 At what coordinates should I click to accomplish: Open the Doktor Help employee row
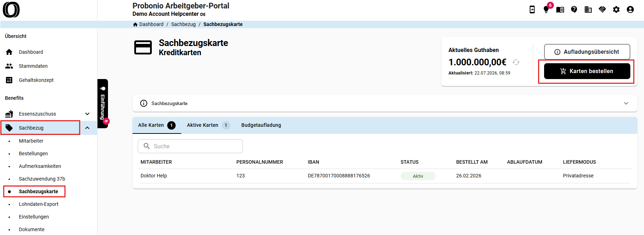coord(385,176)
